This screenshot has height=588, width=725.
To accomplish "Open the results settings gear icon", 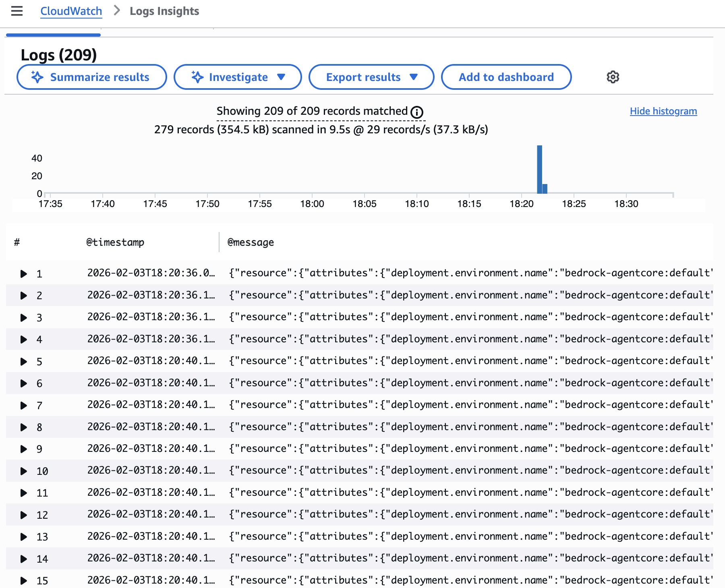I will [613, 77].
